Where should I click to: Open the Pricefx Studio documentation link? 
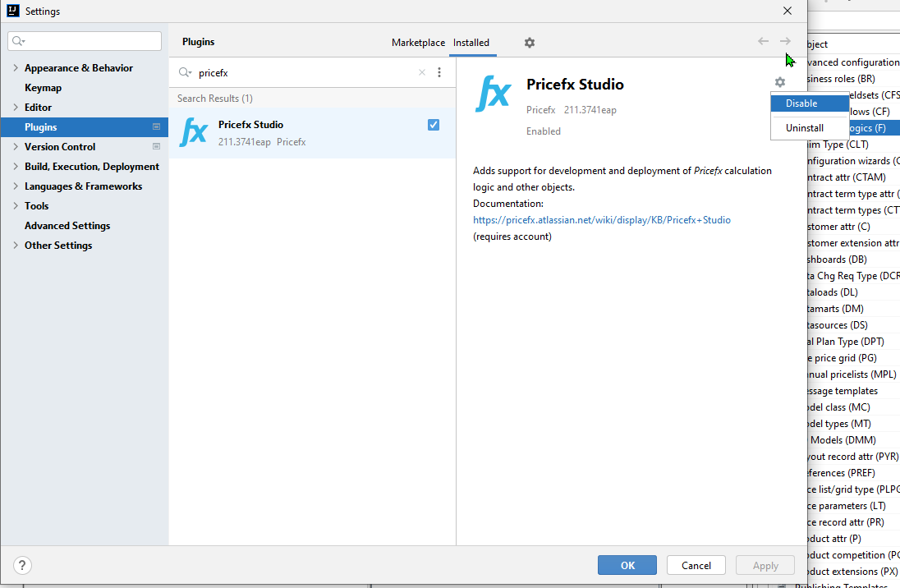click(x=602, y=219)
